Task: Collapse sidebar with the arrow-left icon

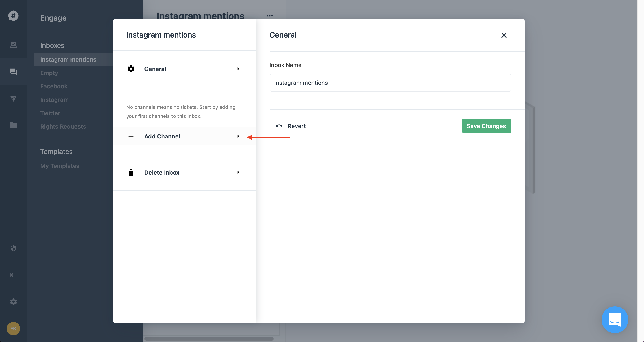Action: (x=13, y=275)
